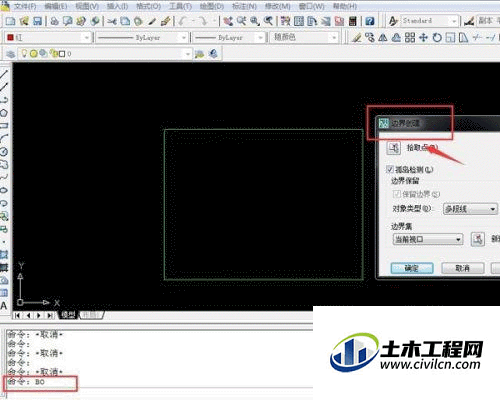The image size is (500, 400).
Task: Select the Offset tool icon
Action: (x=396, y=37)
